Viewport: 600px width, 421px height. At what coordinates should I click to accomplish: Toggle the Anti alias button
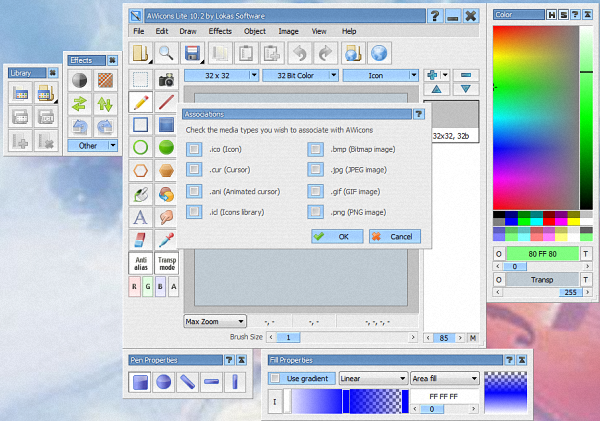[x=140, y=263]
